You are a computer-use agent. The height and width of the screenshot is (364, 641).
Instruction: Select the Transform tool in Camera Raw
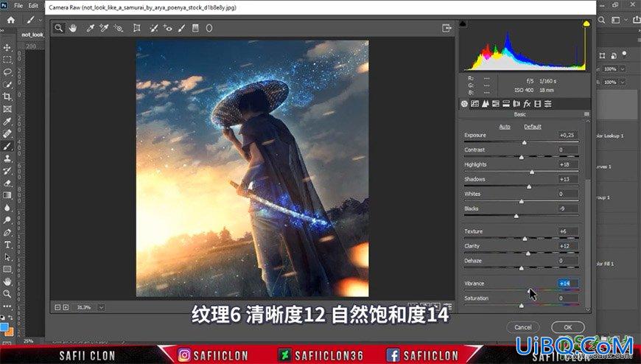coord(137,28)
